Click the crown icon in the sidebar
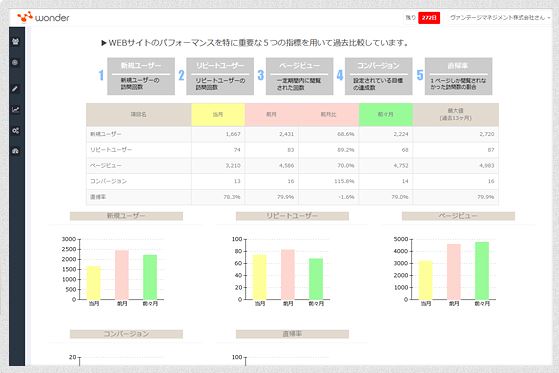This screenshot has width=559, height=373. coord(15,41)
